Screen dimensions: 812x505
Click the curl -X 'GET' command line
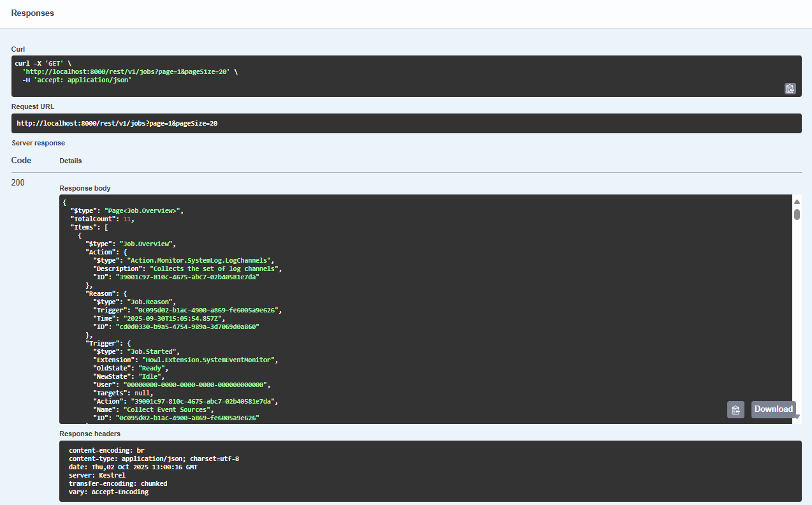[43, 63]
